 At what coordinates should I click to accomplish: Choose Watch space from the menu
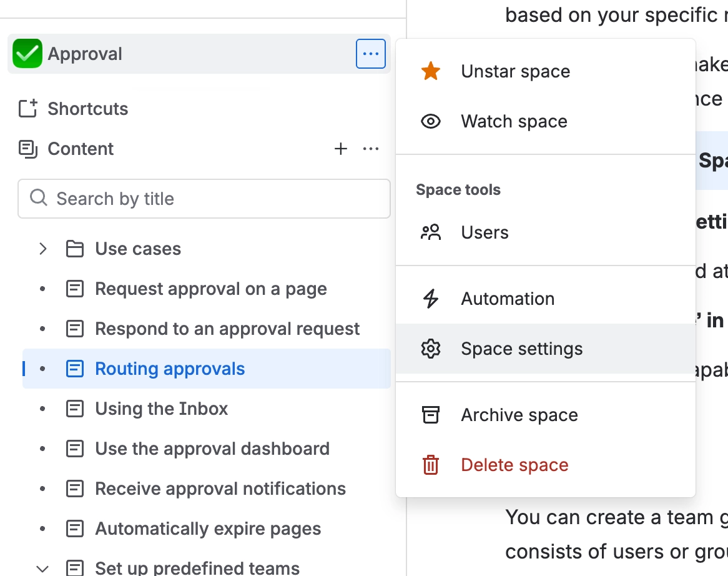pos(546,122)
